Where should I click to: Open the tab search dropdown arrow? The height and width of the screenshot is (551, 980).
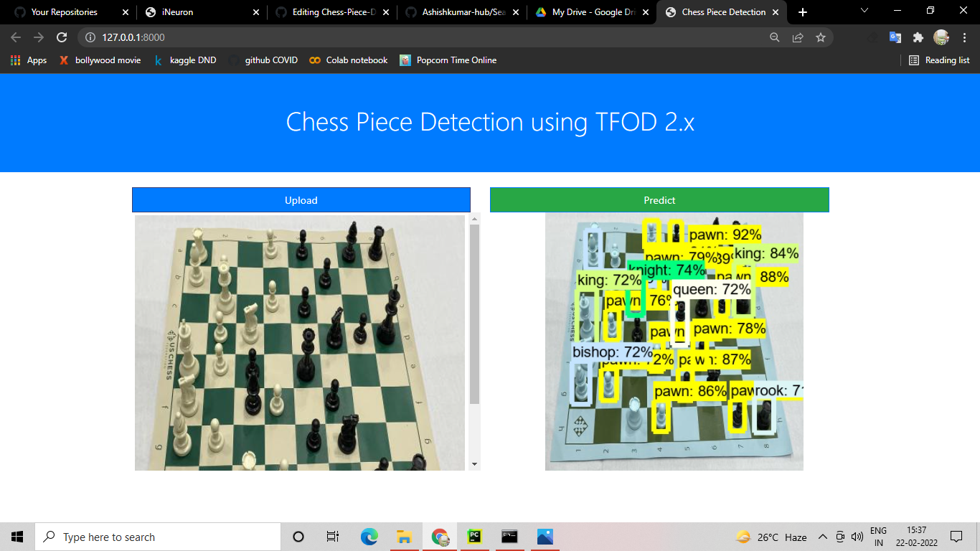(x=863, y=11)
